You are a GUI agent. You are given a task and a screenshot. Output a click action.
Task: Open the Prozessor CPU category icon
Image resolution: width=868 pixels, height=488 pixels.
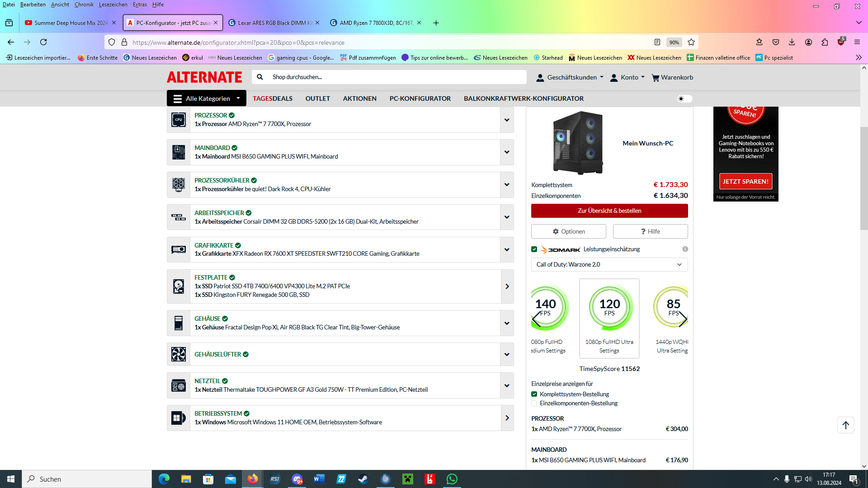[x=179, y=120]
